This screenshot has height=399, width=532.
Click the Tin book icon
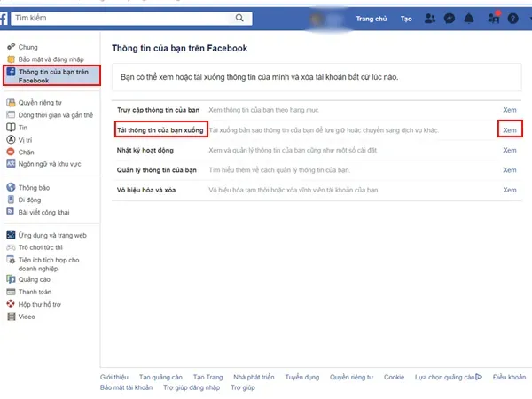coord(11,127)
